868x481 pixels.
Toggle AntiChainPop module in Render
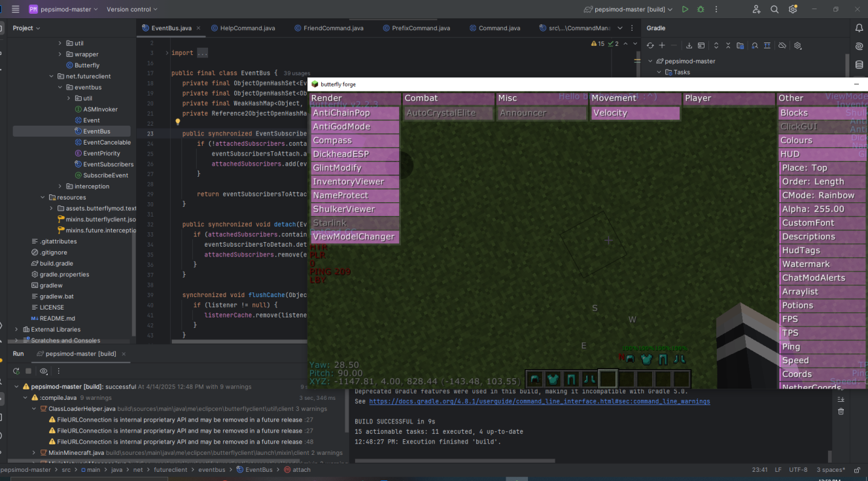[x=355, y=113]
